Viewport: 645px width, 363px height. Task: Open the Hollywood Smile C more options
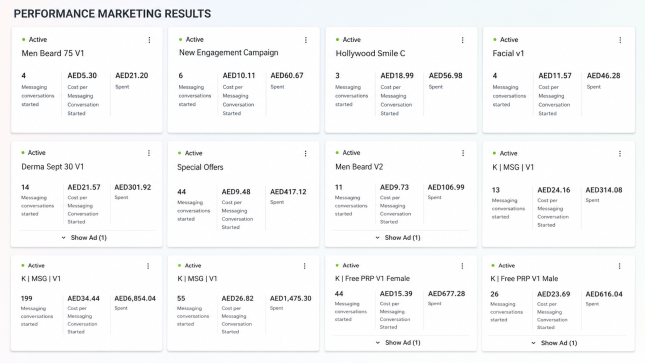(462, 40)
